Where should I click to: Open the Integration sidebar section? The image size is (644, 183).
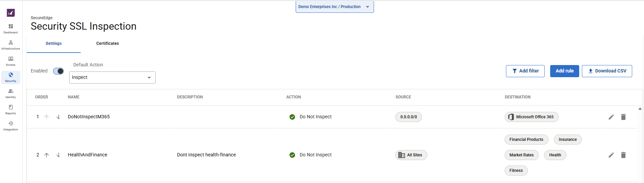tap(11, 125)
